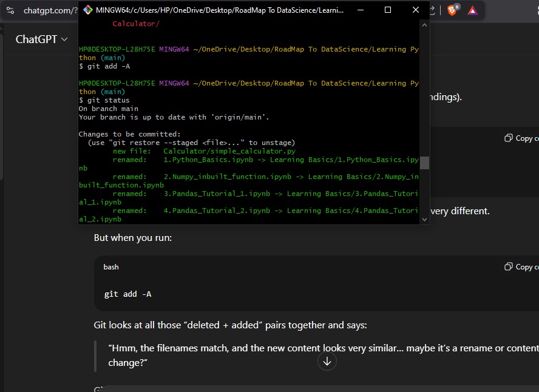Click Copy code on the bash block
The width and height of the screenshot is (539, 392).
click(521, 267)
